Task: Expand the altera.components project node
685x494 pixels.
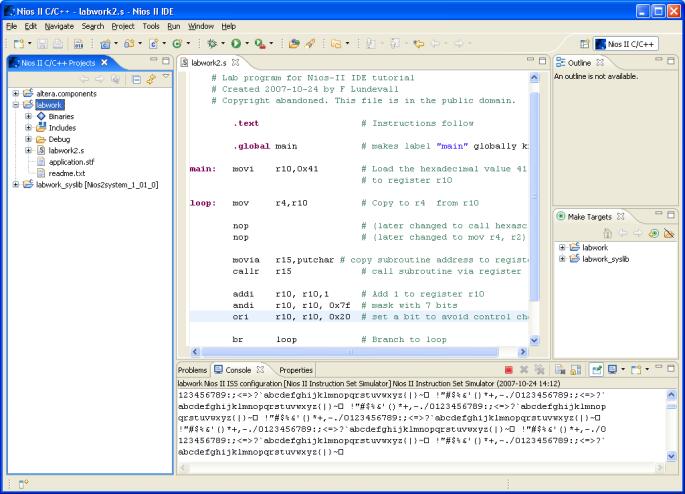Action: coord(17,92)
